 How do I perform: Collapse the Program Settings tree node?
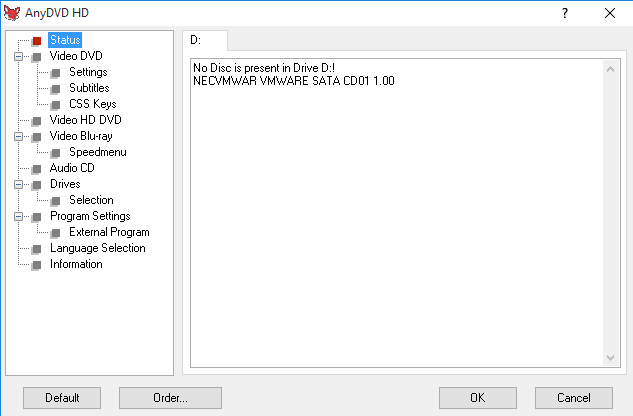click(18, 216)
